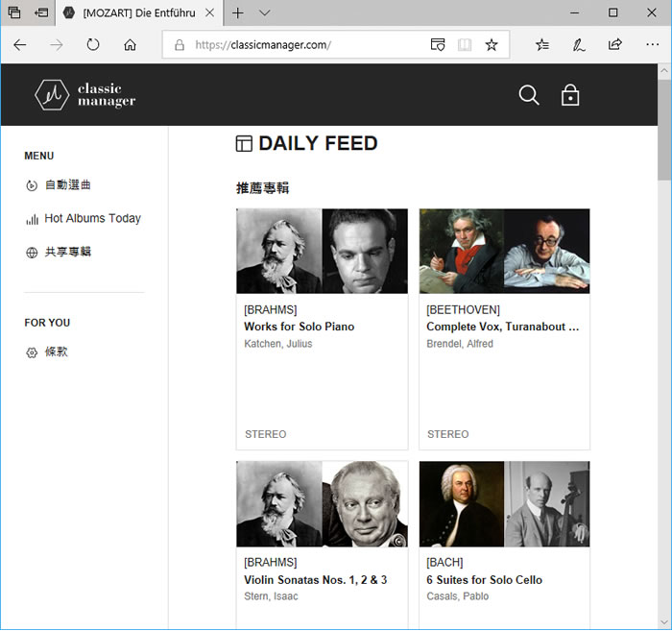Click the add notes pen icon
The height and width of the screenshot is (631, 672).
tap(579, 44)
